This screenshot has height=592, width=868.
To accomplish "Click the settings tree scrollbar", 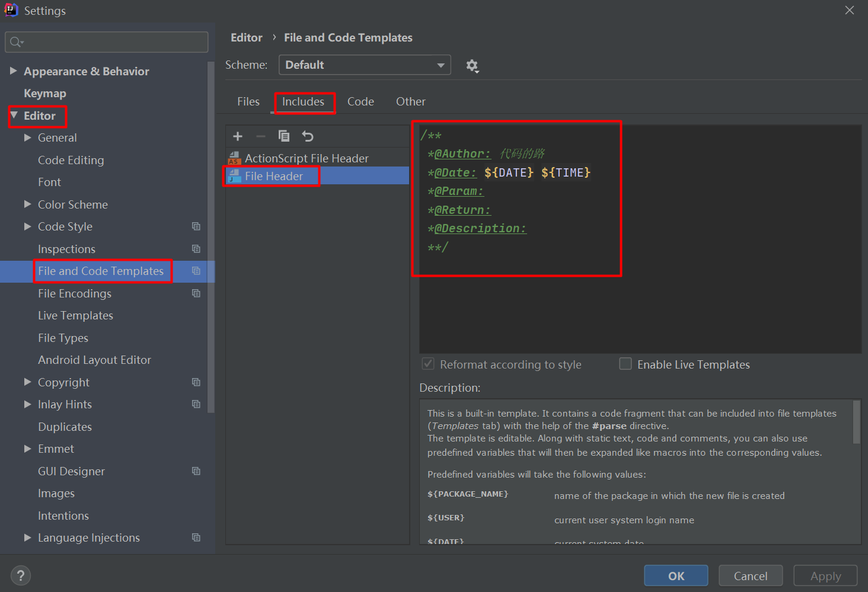I will [x=211, y=237].
